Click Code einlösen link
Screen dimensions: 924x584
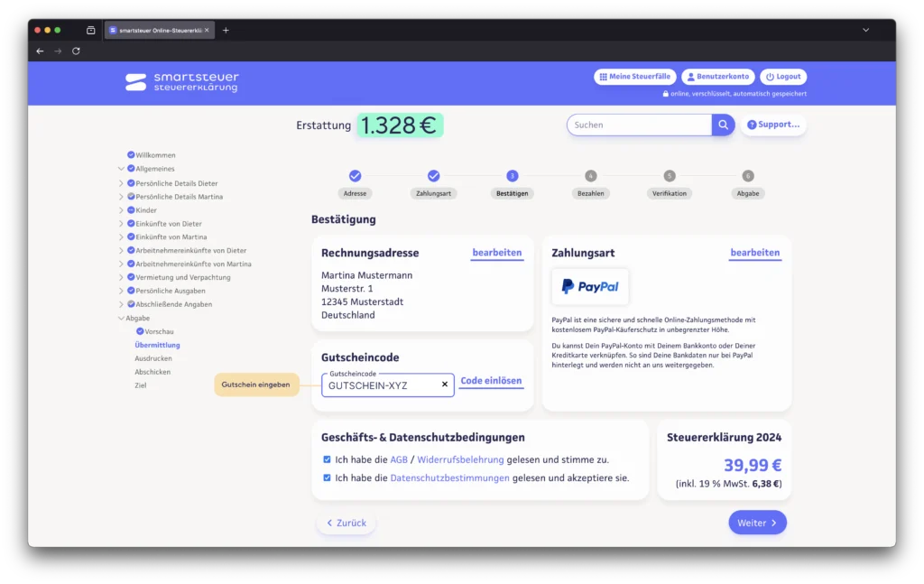point(491,381)
